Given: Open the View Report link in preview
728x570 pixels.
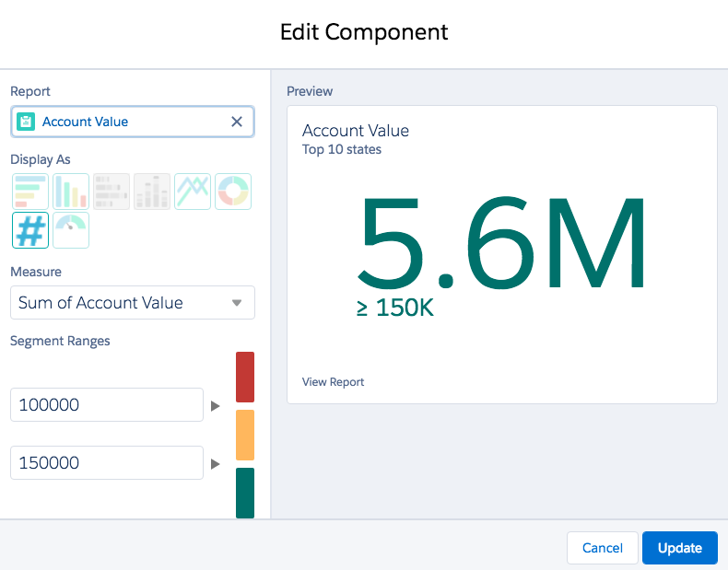Looking at the screenshot, I should (333, 382).
